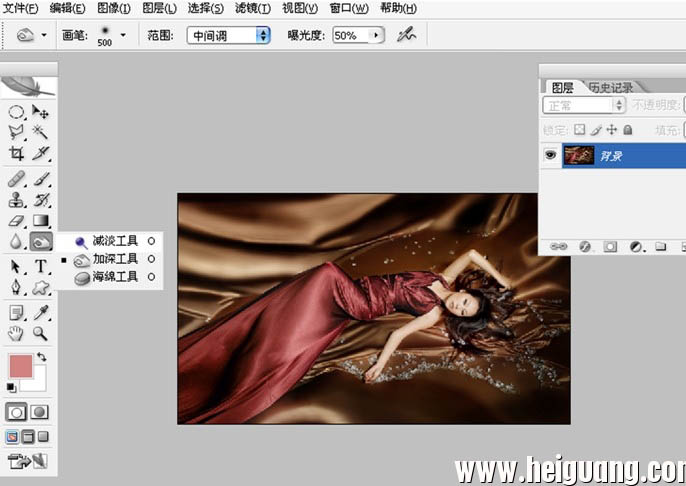Open the 滤镜(T) menu

[x=252, y=8]
